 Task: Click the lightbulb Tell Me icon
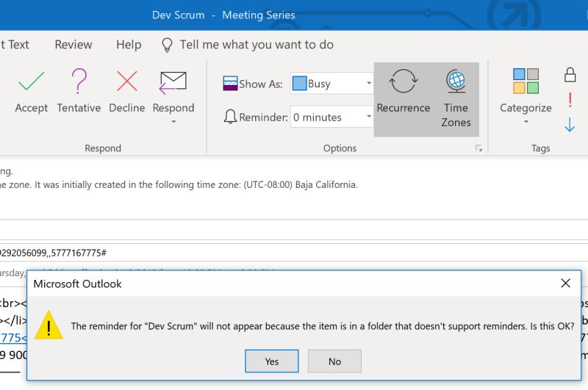point(167,45)
